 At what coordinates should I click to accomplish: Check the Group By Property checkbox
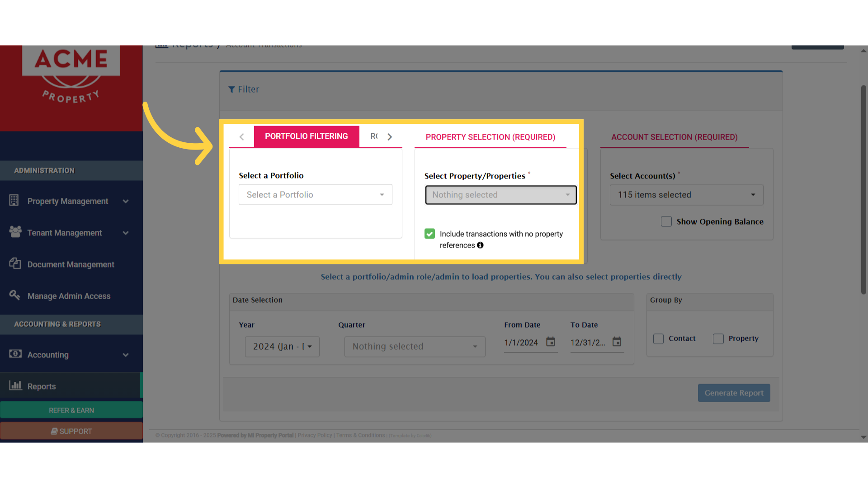click(x=718, y=338)
